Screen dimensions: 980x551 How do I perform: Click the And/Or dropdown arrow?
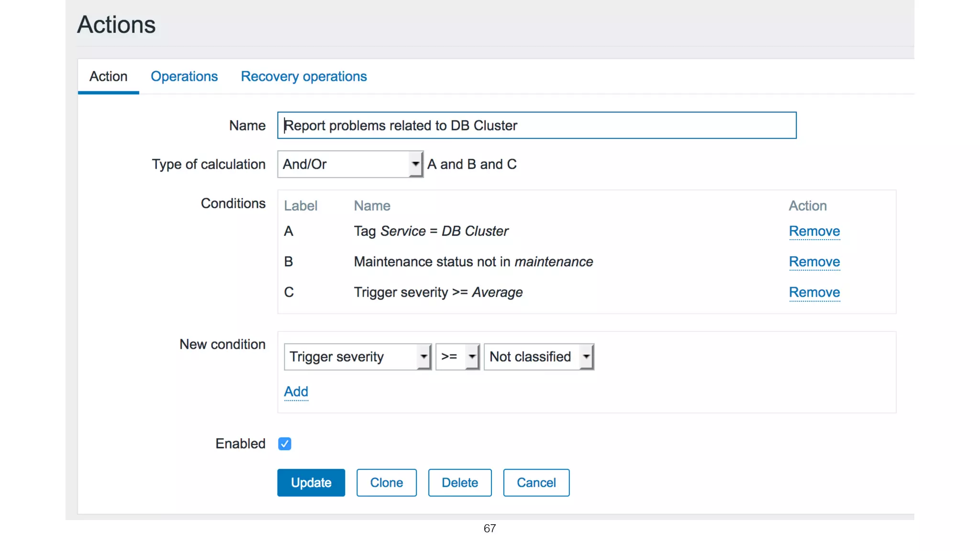coord(415,164)
